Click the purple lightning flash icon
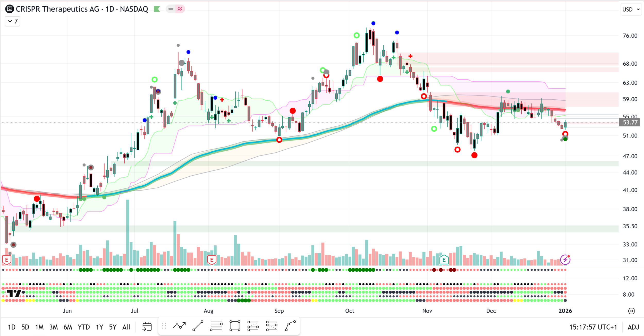Image resolution: width=644 pixels, height=336 pixels. click(565, 260)
